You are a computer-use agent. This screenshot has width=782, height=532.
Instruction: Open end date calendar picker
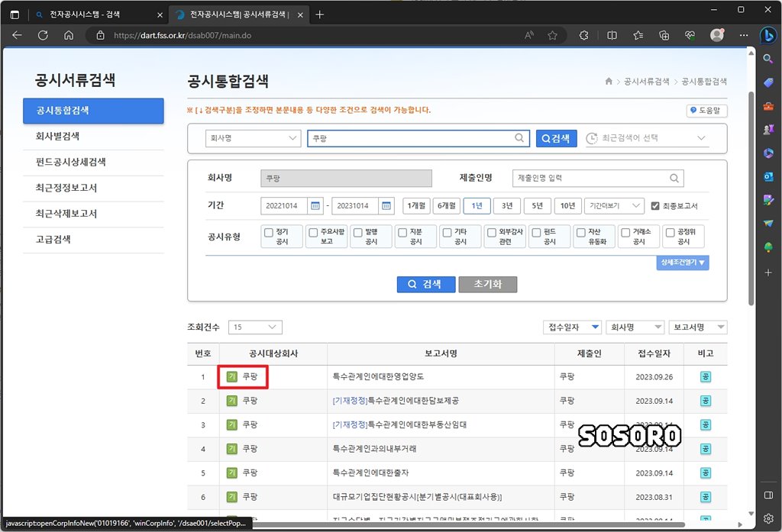click(386, 205)
